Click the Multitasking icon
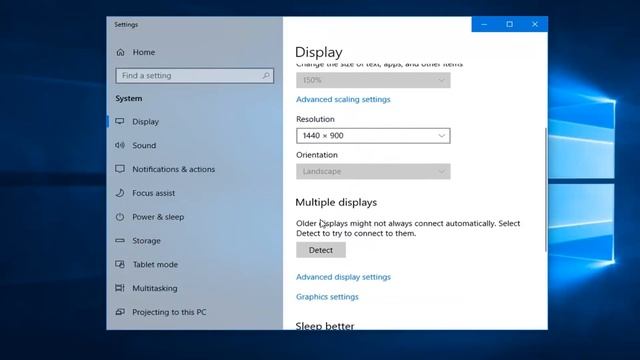Image resolution: width=640 pixels, height=360 pixels. coord(120,288)
